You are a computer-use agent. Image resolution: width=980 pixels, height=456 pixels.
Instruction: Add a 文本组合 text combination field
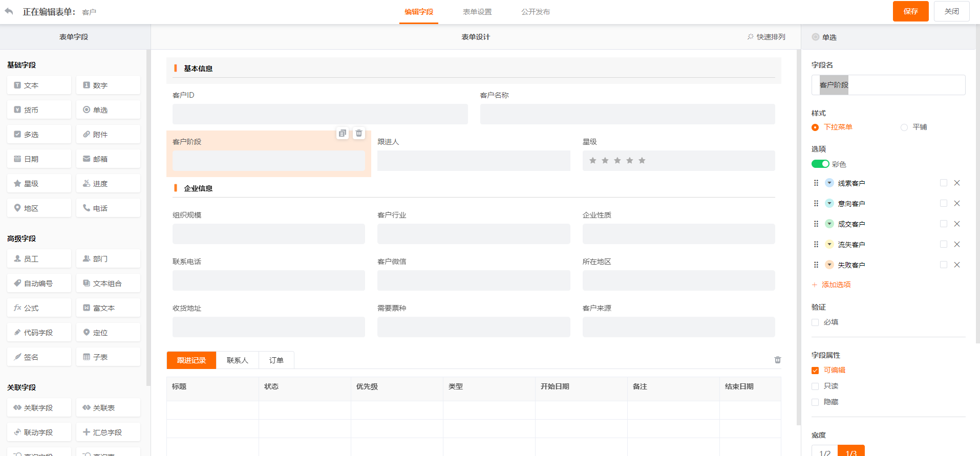108,283
